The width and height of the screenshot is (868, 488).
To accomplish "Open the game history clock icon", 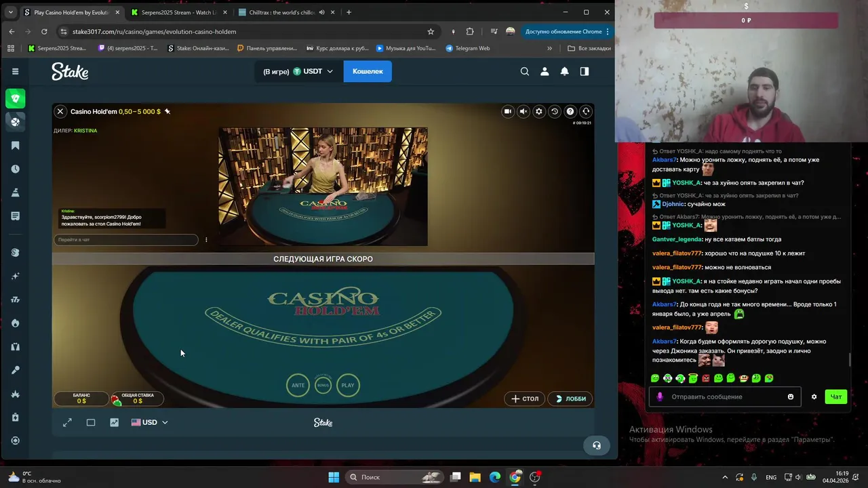I will pos(555,111).
